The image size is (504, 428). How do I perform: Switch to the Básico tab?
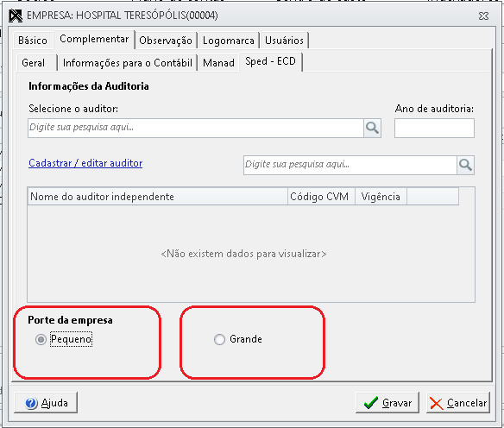(x=33, y=41)
